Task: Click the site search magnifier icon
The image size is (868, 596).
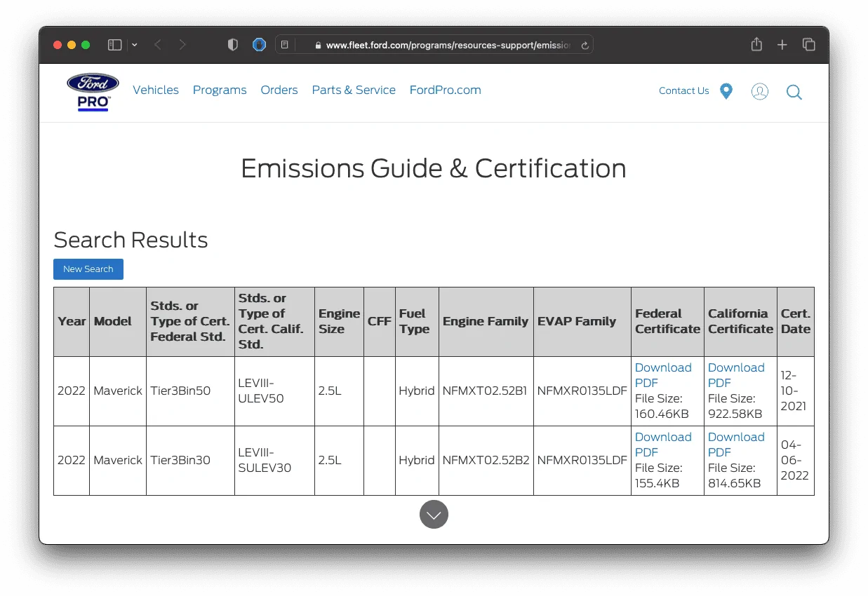Action: pos(794,92)
